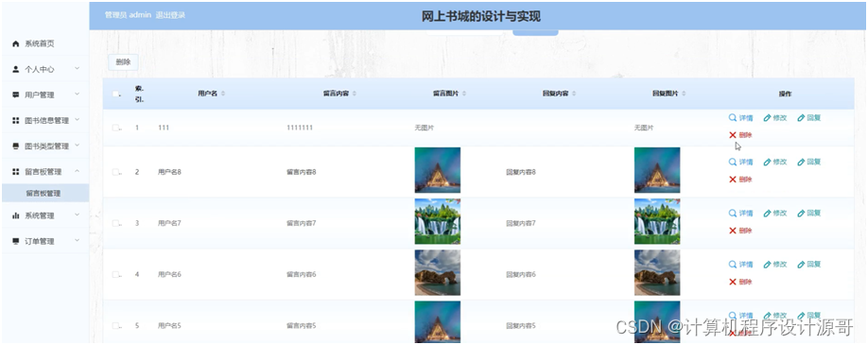This screenshot has width=868, height=345.
Task: Click the red X 删除 icon in row 111
Action: [x=733, y=134]
